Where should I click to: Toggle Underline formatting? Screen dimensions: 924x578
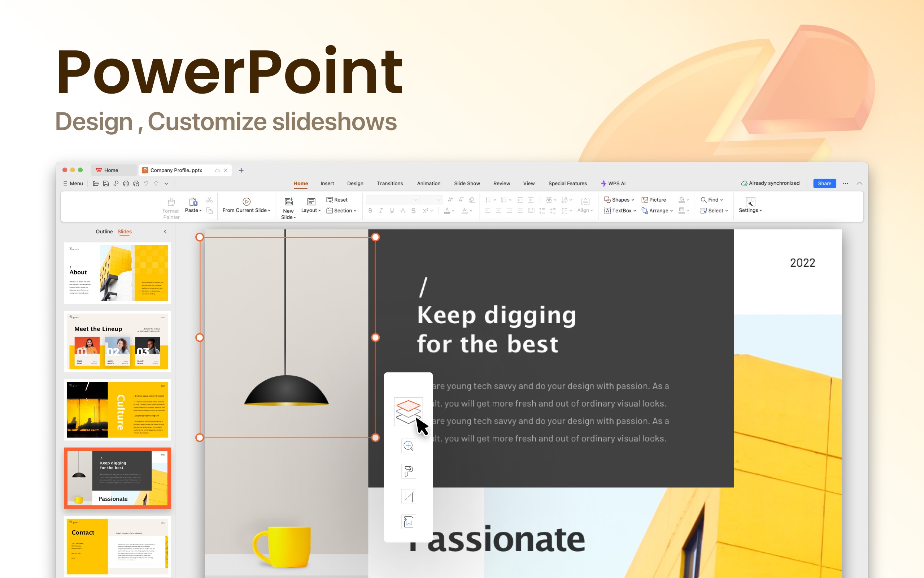click(392, 211)
